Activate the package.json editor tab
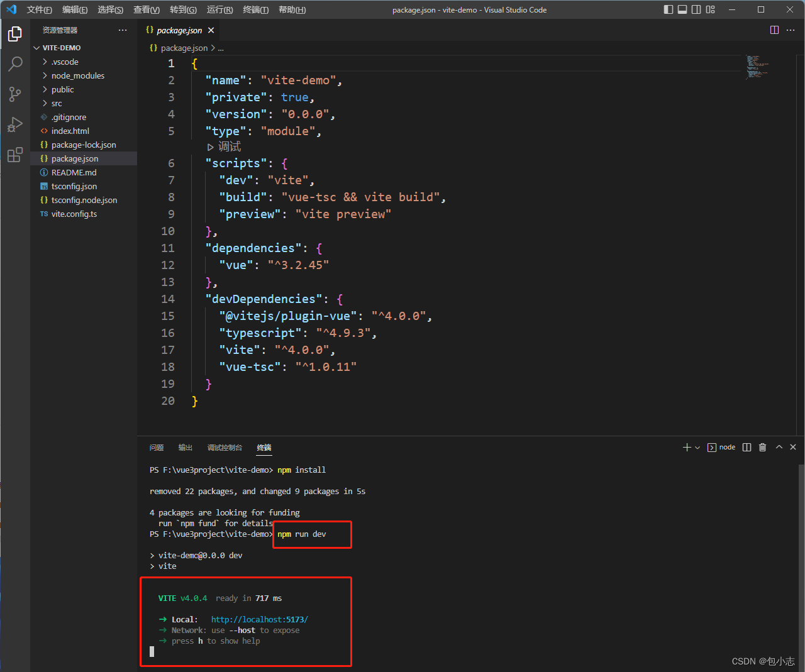 click(179, 30)
